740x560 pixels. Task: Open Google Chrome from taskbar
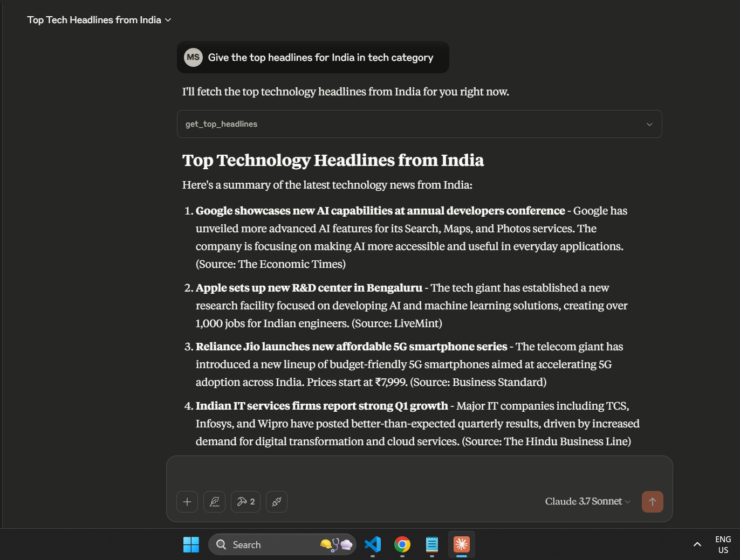point(402,544)
